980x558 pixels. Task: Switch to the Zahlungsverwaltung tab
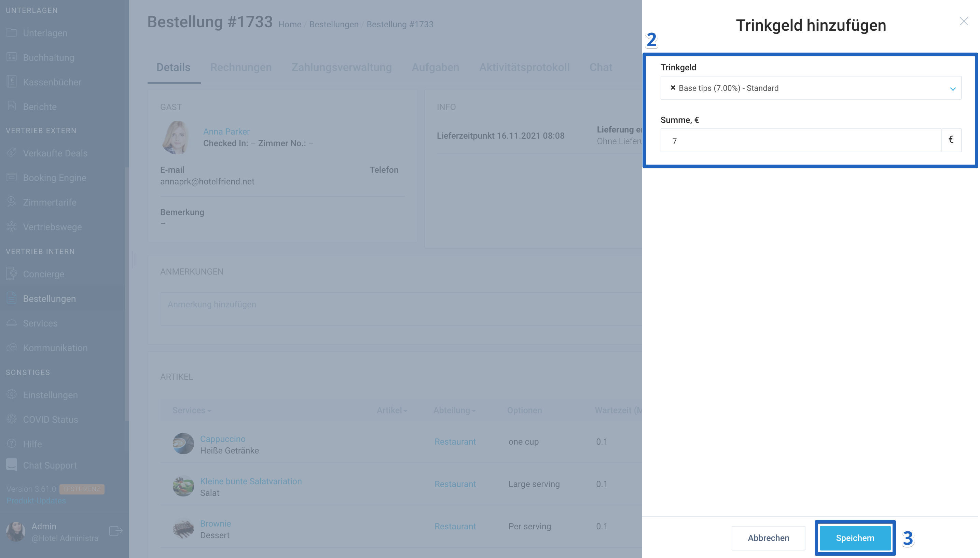[x=341, y=68]
